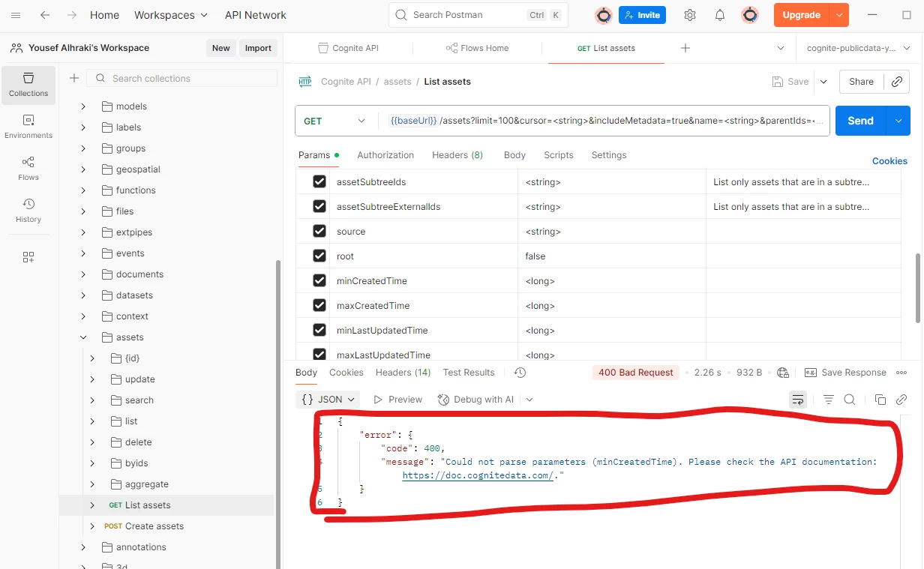Open settings gear icon in header
924x569 pixels.
pyautogui.click(x=690, y=15)
